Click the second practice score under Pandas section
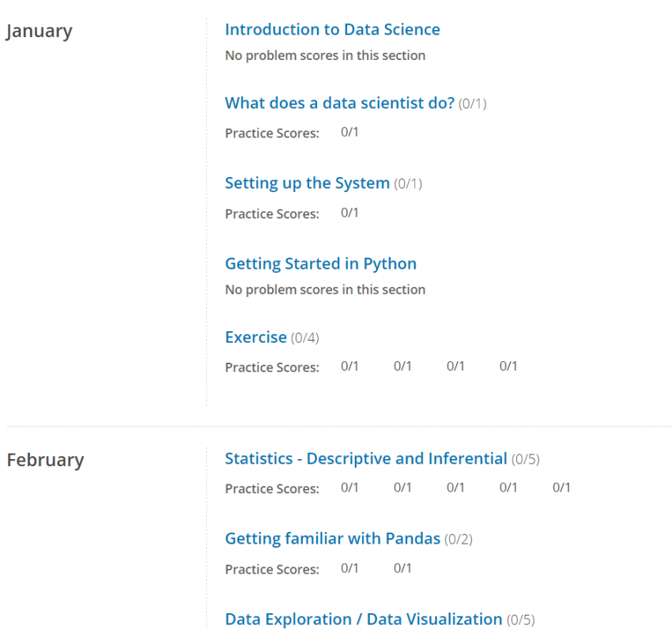 pos(402,568)
